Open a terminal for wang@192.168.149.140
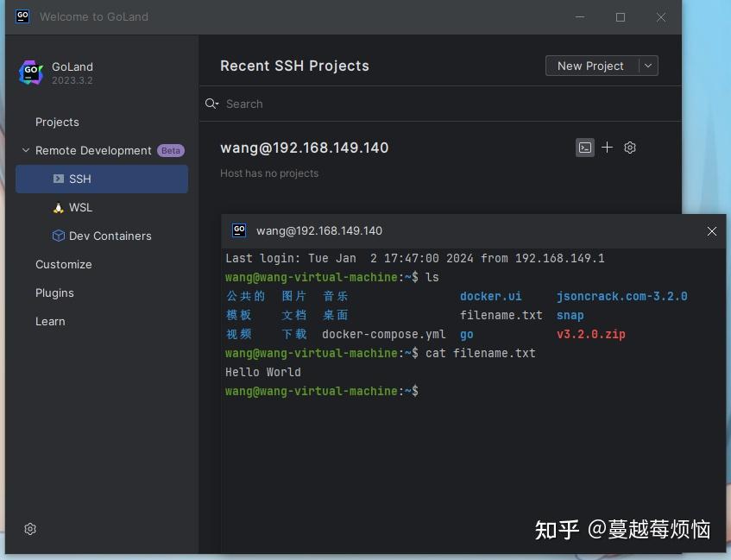Screen dimensions: 731x560 click(x=585, y=148)
